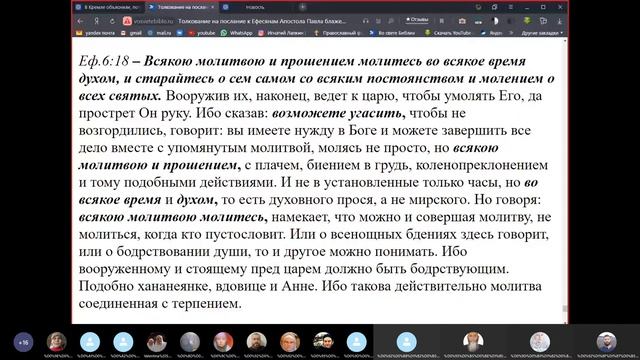Click the Отзывы button in address bar
This screenshot has height=360, width=640.
pos(417,20)
